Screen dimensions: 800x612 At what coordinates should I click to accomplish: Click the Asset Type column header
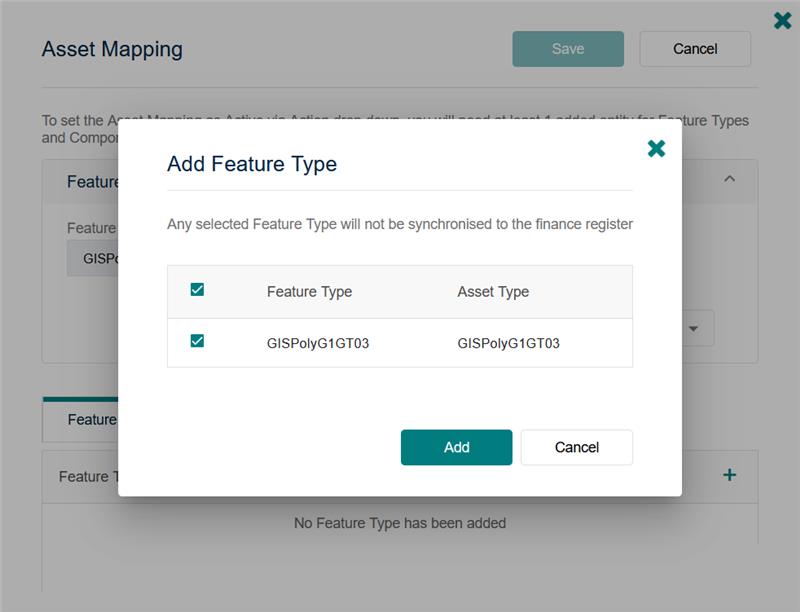pos(493,292)
